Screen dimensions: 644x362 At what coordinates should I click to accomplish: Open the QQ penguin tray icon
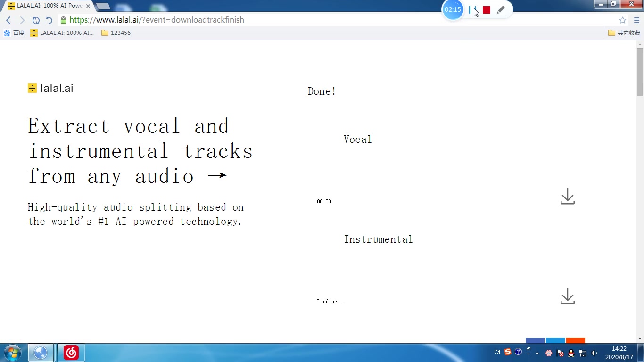[x=571, y=353]
